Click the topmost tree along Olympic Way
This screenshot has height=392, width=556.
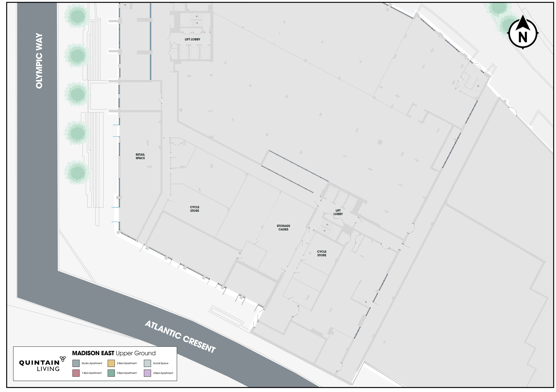(77, 16)
